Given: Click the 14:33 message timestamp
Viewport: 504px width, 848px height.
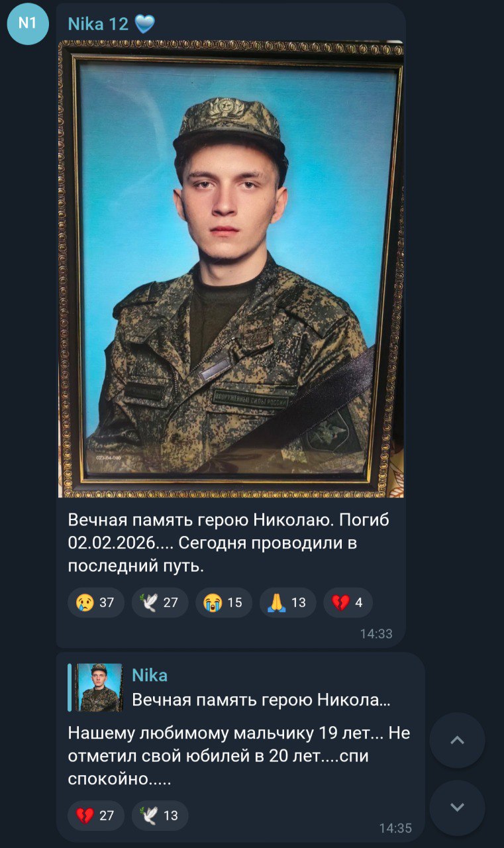Looking at the screenshot, I should pyautogui.click(x=376, y=634).
